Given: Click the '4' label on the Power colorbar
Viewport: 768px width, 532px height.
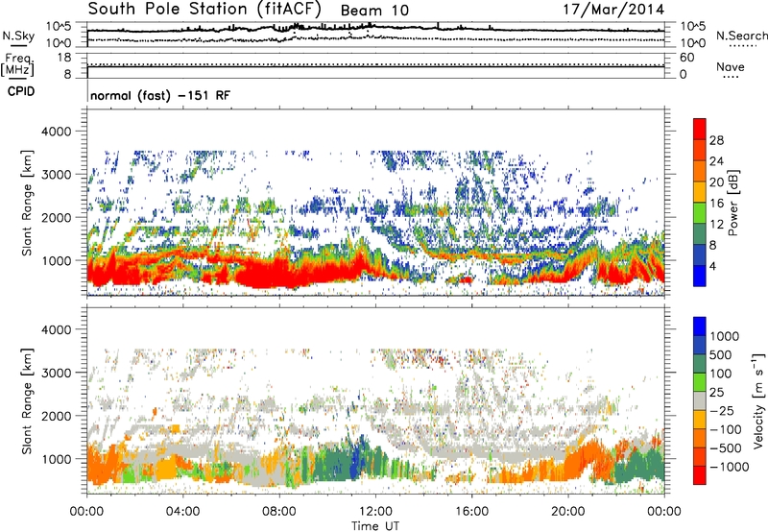Looking at the screenshot, I should click(712, 267).
